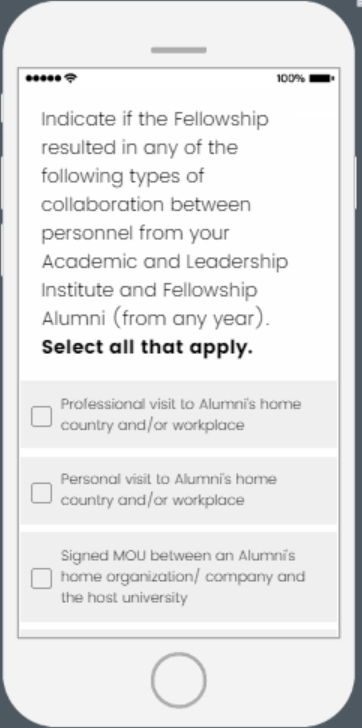
Task: Tap the Wi-Fi icon in status bar
Action: click(71, 78)
